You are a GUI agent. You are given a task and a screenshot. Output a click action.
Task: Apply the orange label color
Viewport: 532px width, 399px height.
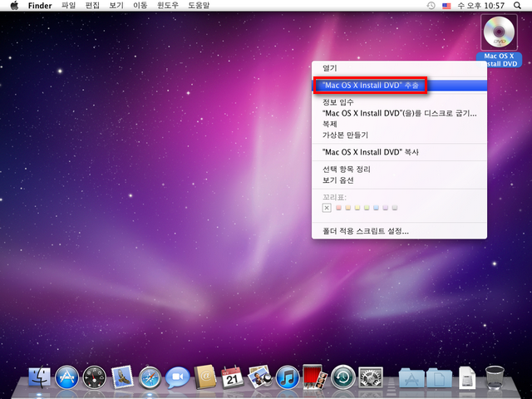pyautogui.click(x=347, y=207)
